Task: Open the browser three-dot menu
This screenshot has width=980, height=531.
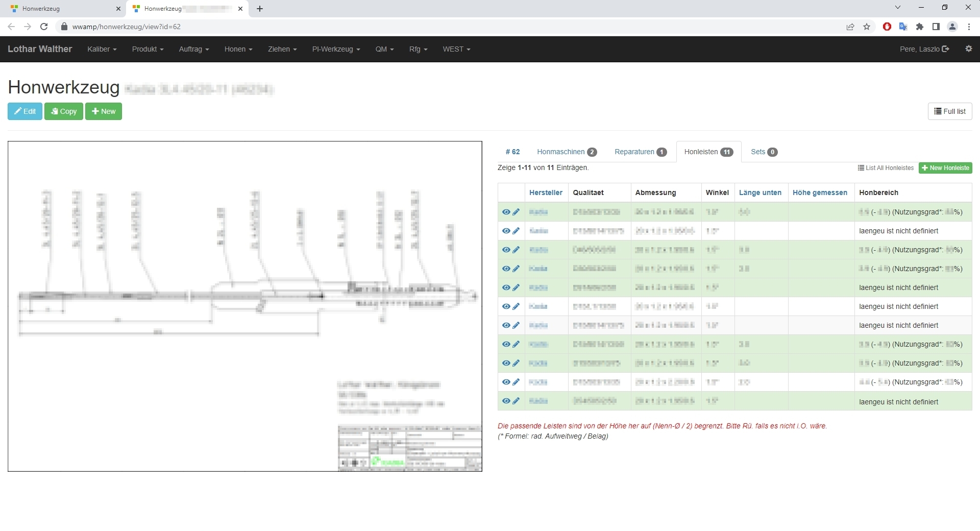Action: [969, 27]
